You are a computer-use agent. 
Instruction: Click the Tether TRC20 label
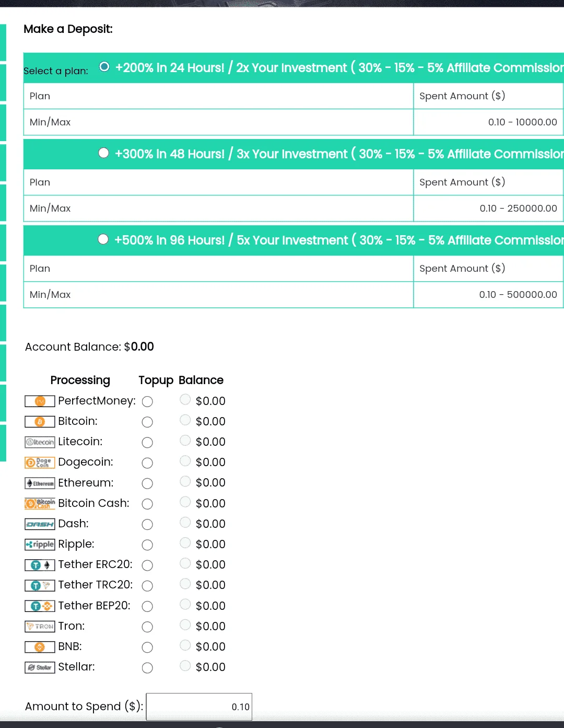[96, 585]
